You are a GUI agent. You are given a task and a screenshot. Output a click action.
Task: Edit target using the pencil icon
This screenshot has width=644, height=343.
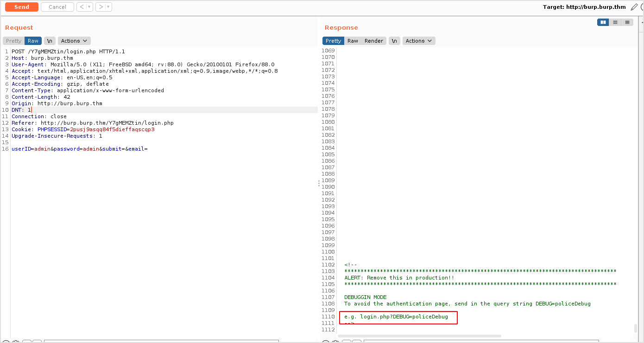[x=634, y=7]
